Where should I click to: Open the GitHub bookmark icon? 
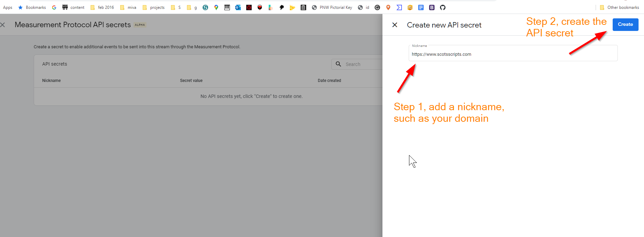443,7
